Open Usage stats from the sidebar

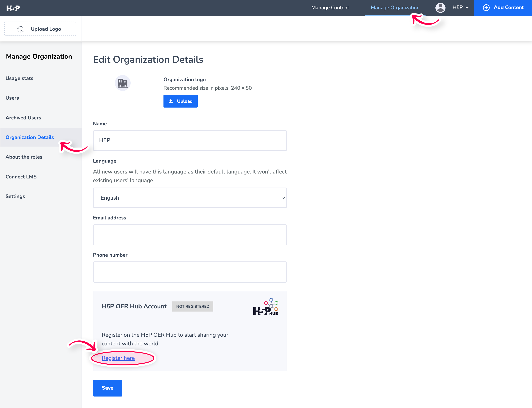click(x=19, y=78)
